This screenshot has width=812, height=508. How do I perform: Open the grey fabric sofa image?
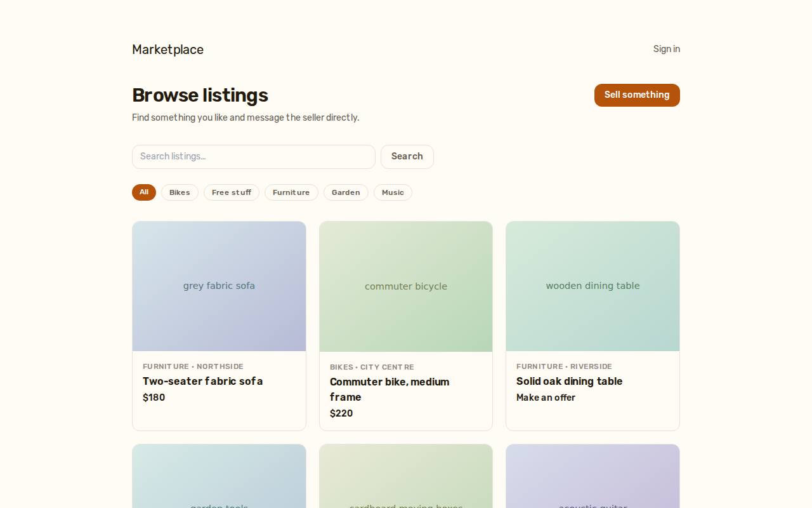click(x=219, y=286)
